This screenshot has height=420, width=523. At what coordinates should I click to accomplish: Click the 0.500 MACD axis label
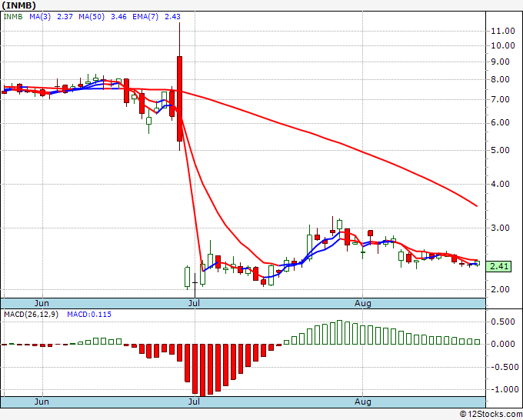tap(503, 322)
